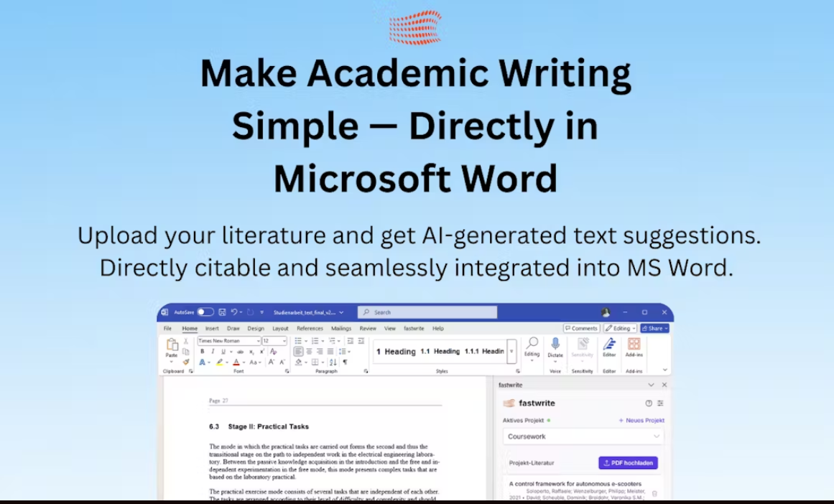This screenshot has height=504, width=834.
Task: Switch to the Design tab
Action: 256,329
